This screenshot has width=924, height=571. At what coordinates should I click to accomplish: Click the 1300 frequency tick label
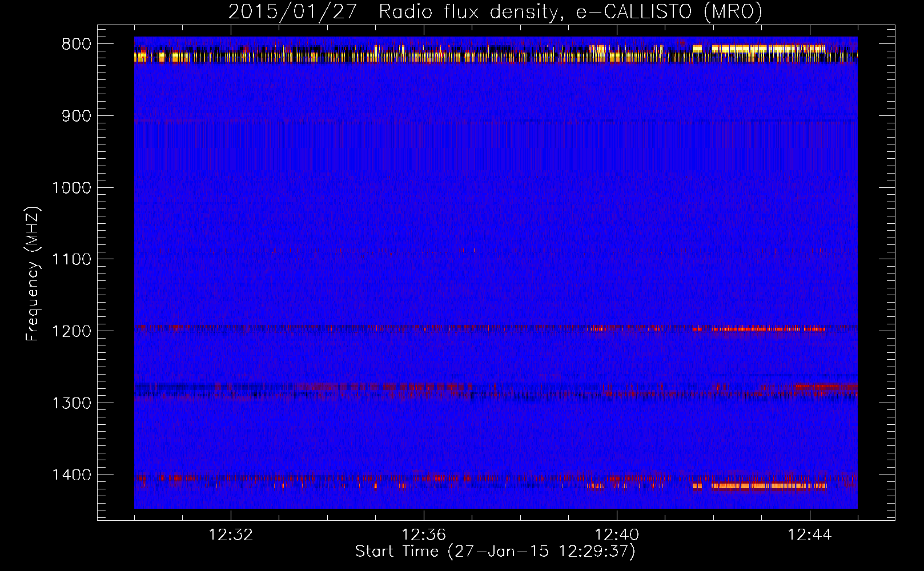(71, 403)
